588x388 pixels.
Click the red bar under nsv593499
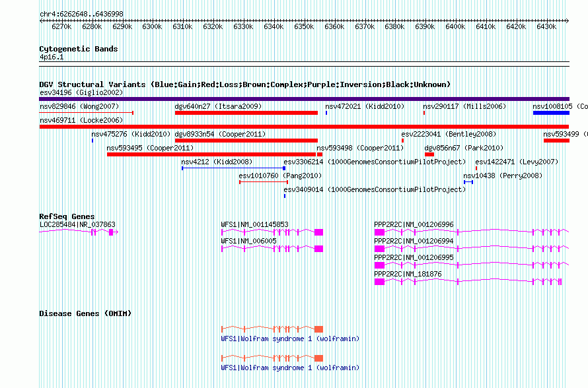click(x=556, y=141)
